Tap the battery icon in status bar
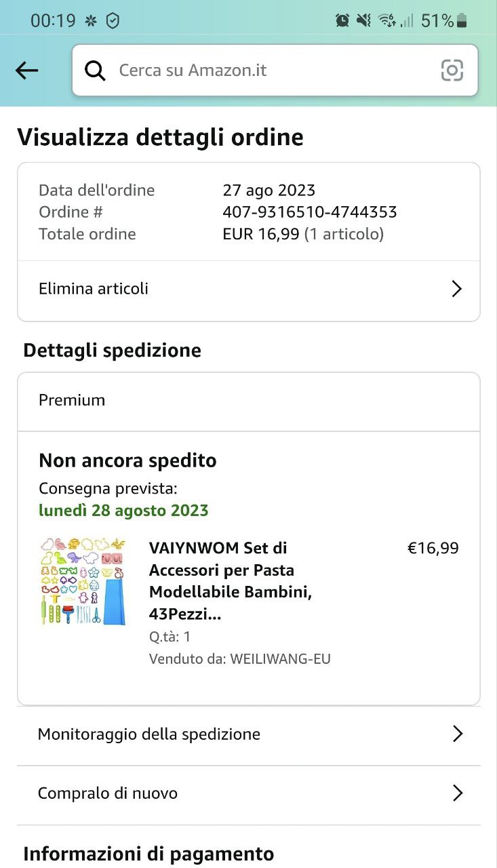This screenshot has height=868, width=497. click(x=462, y=21)
